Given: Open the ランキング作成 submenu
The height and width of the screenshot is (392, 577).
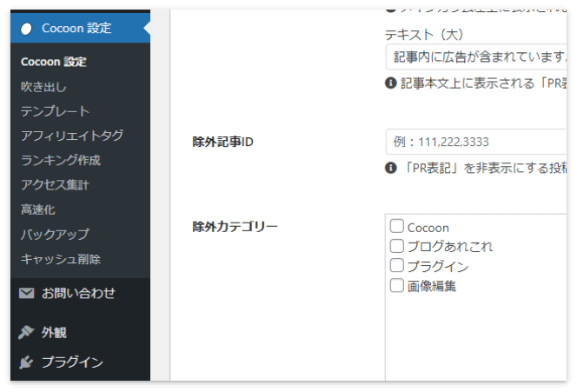Looking at the screenshot, I should [x=61, y=160].
